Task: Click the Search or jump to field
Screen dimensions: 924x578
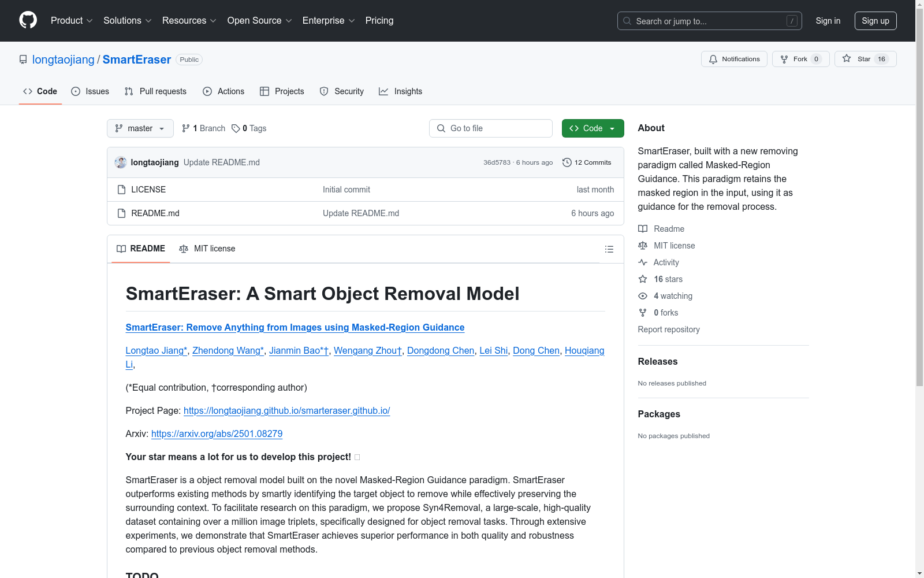Action: 710,21
